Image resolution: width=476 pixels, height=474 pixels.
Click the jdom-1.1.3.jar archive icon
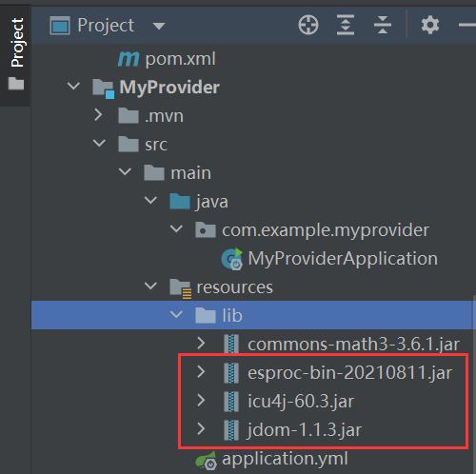click(x=231, y=429)
